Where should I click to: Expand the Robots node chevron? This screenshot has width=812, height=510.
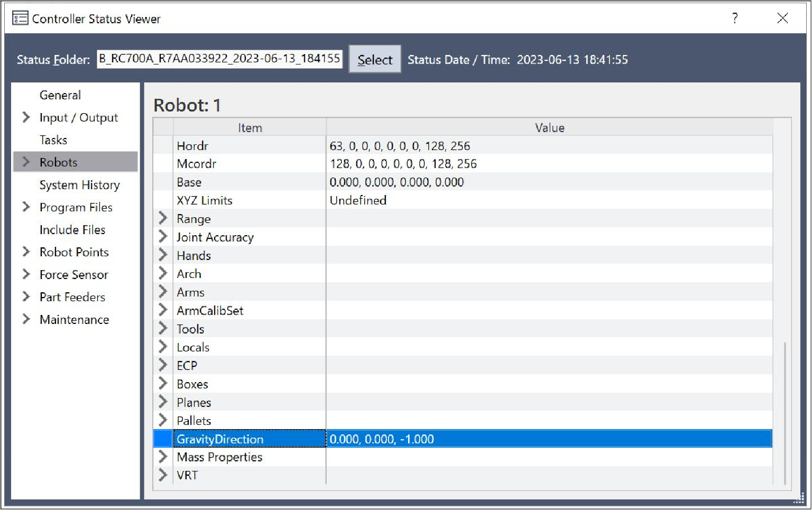pyautogui.click(x=26, y=162)
